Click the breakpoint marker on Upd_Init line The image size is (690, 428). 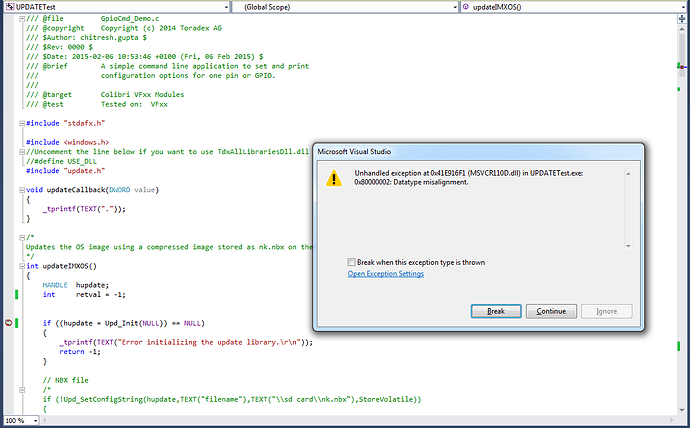(8, 323)
